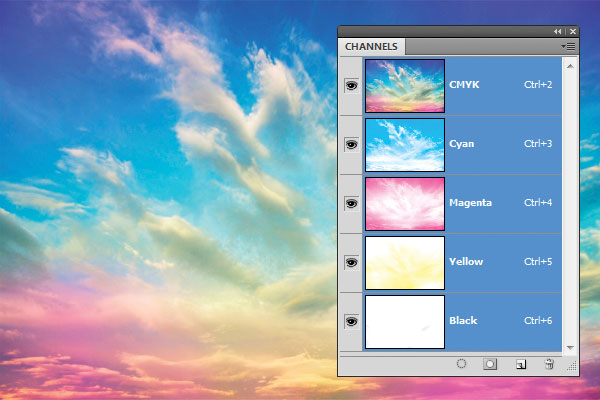Image resolution: width=600 pixels, height=400 pixels.
Task: Open the Channels panel flyout menu
Action: point(568,47)
